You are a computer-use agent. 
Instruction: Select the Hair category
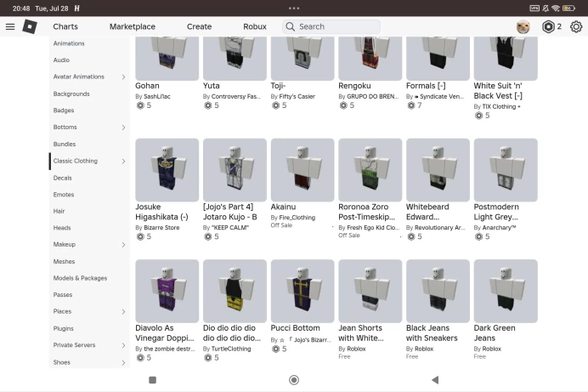pyautogui.click(x=59, y=211)
